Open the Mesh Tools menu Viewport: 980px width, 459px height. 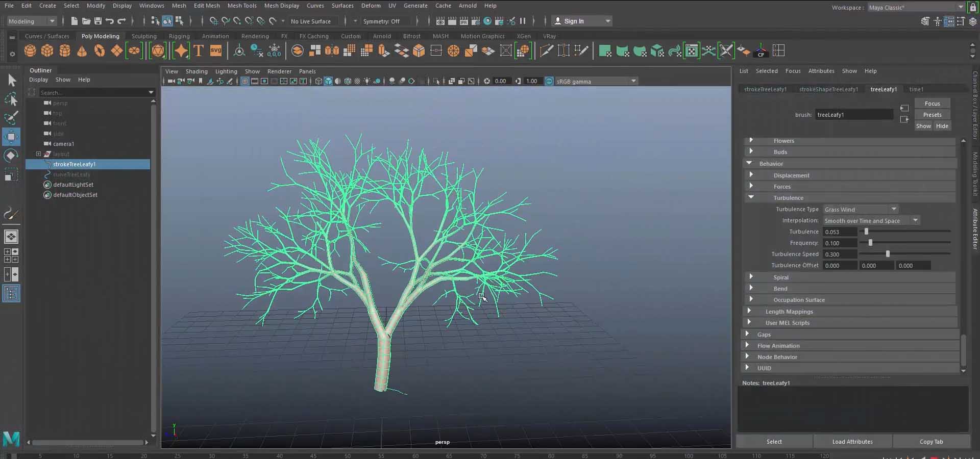[x=241, y=6]
